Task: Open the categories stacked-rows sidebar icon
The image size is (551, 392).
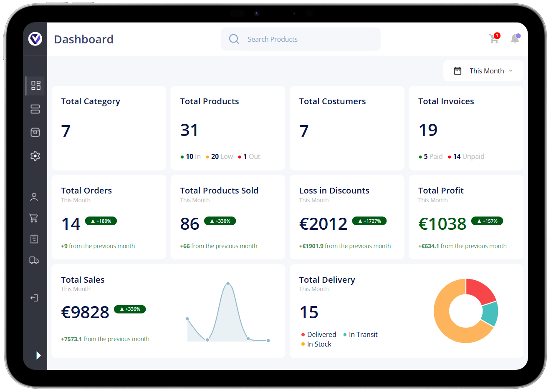Action: click(x=35, y=109)
